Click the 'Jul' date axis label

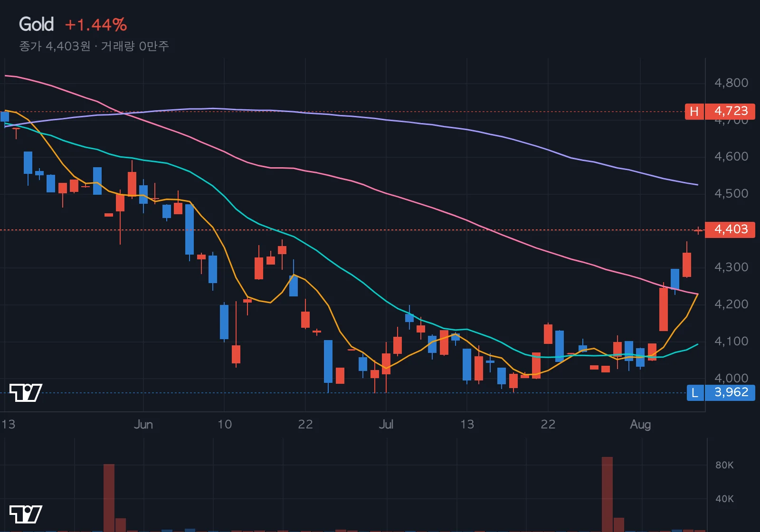386,425
